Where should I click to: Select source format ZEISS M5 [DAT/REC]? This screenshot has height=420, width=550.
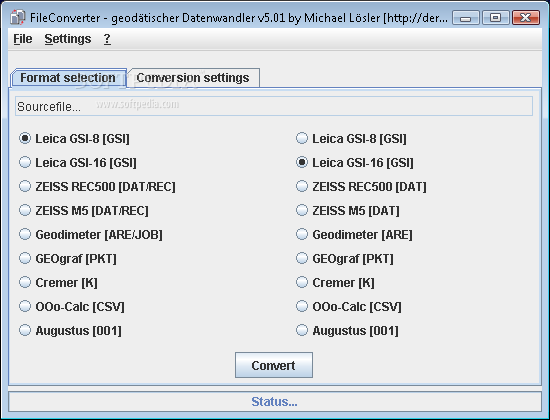pos(84,211)
